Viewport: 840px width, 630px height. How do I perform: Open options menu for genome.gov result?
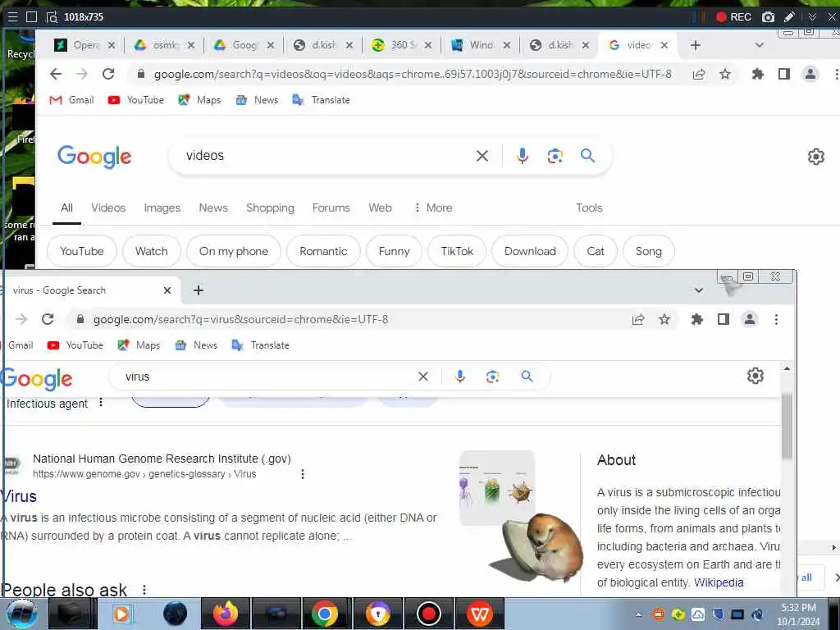tap(303, 474)
